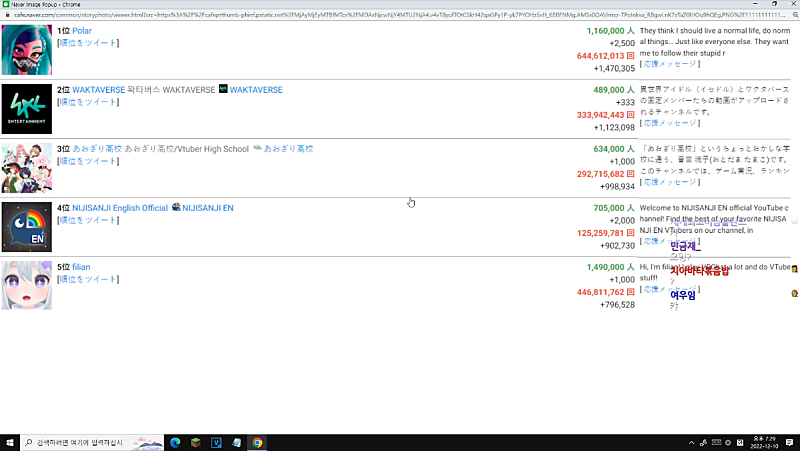Open second WAKTAVERSE link after icon
800x451 pixels.
point(256,90)
